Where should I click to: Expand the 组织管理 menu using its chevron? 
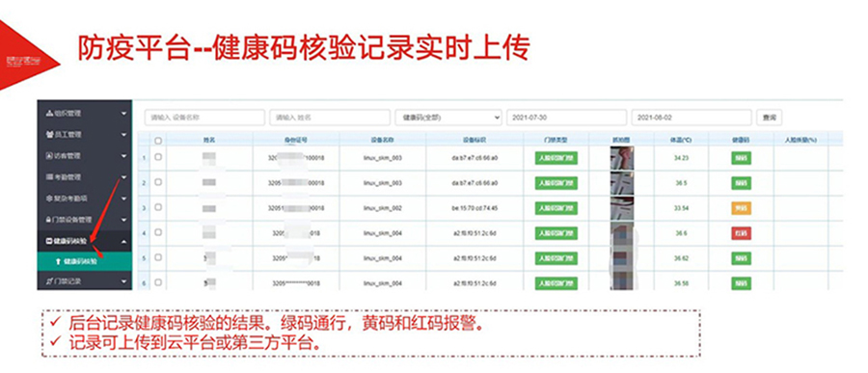[x=123, y=114]
